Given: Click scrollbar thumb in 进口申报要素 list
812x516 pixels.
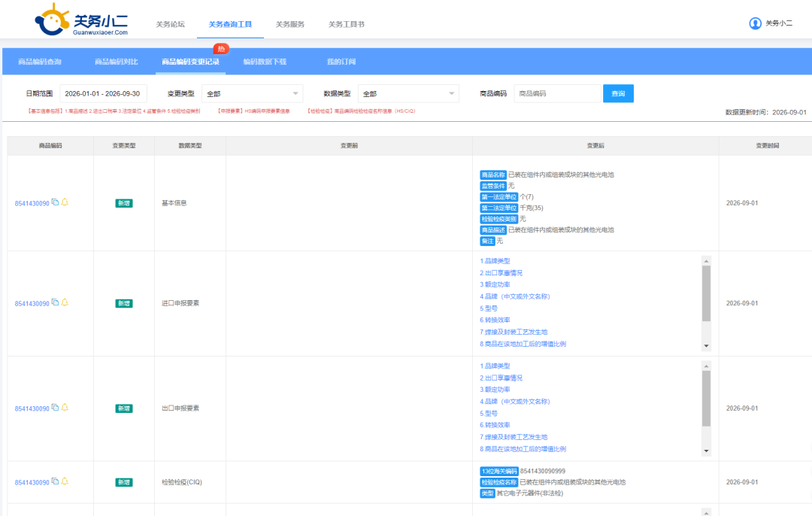Looking at the screenshot, I should click(x=706, y=294).
